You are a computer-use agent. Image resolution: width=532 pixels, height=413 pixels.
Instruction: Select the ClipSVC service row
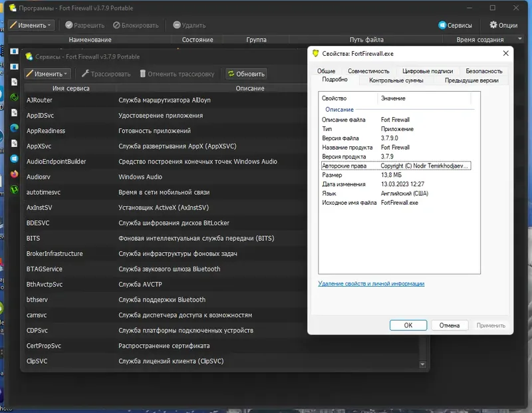coord(222,361)
